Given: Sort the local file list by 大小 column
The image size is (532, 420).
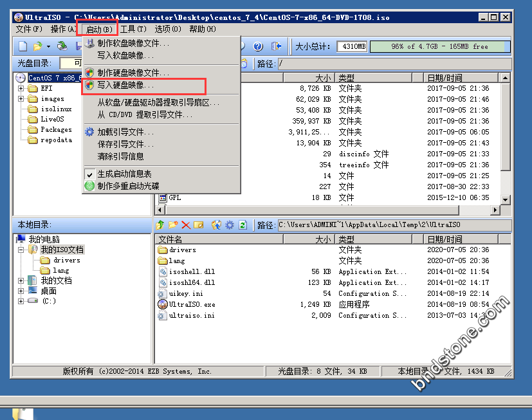Looking at the screenshot, I should (x=309, y=239).
